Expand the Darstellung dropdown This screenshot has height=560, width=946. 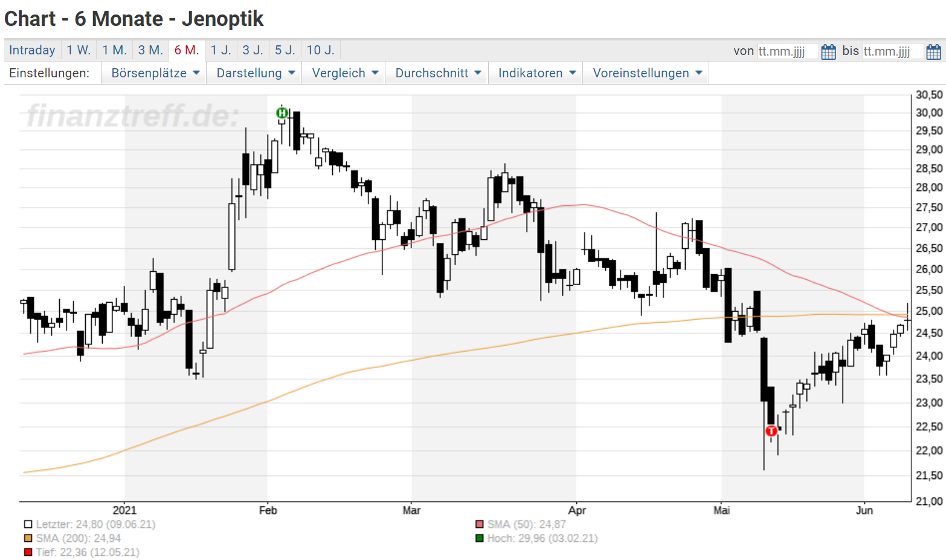(255, 73)
